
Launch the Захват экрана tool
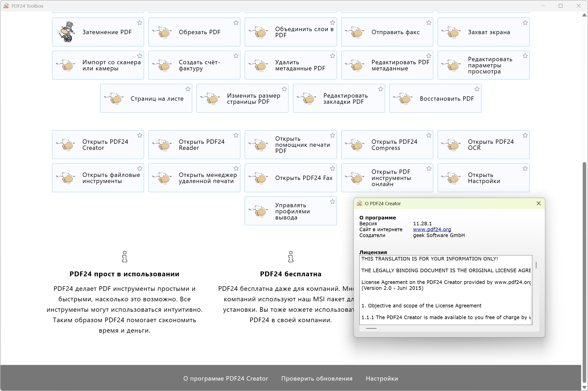tap(484, 32)
